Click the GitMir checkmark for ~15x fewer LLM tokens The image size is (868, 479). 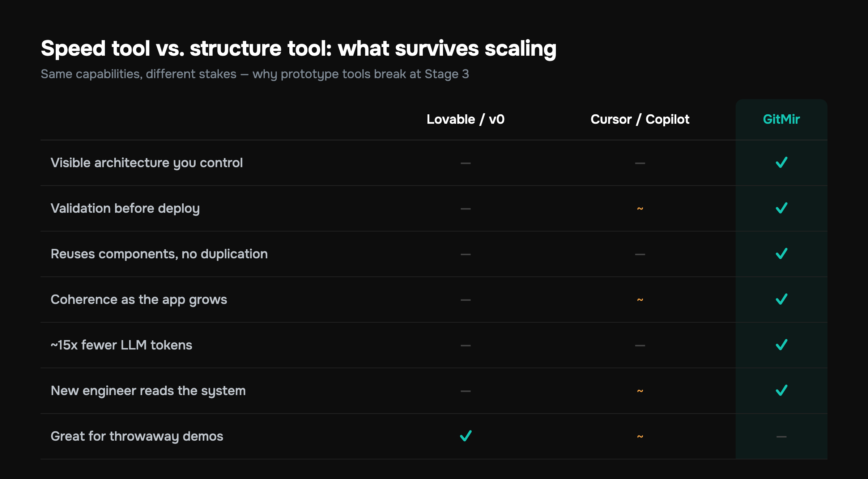[781, 345]
